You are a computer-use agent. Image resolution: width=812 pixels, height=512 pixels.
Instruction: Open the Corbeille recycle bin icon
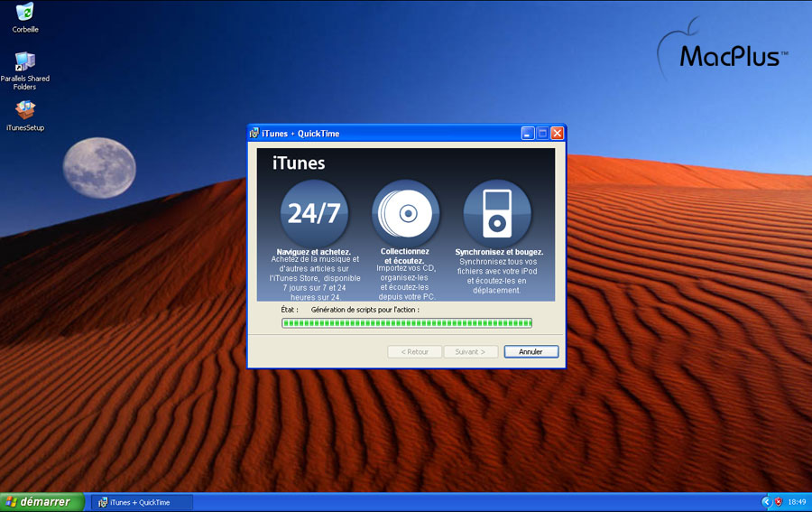coord(24,17)
